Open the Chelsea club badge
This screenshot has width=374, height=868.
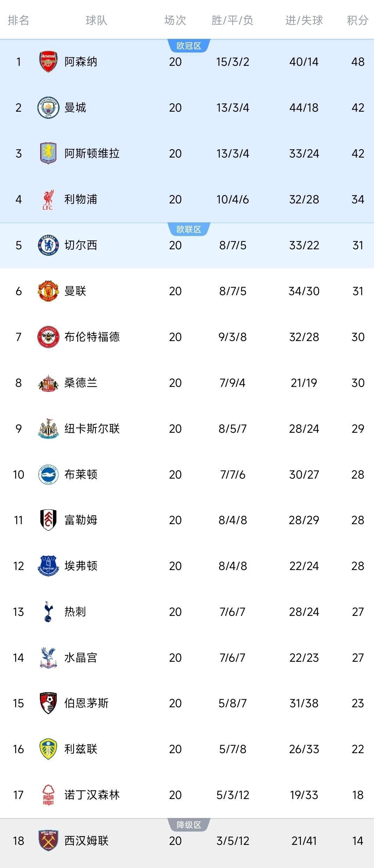48,245
